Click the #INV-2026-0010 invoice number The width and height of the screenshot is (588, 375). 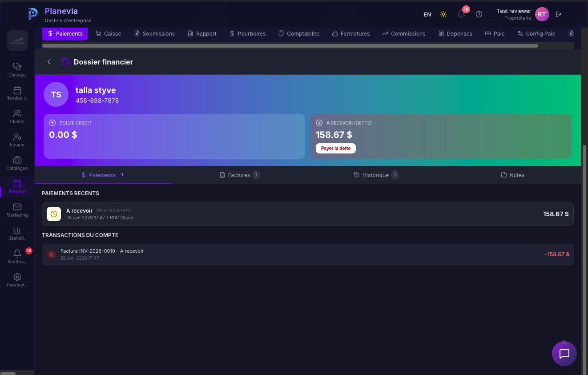coord(114,210)
